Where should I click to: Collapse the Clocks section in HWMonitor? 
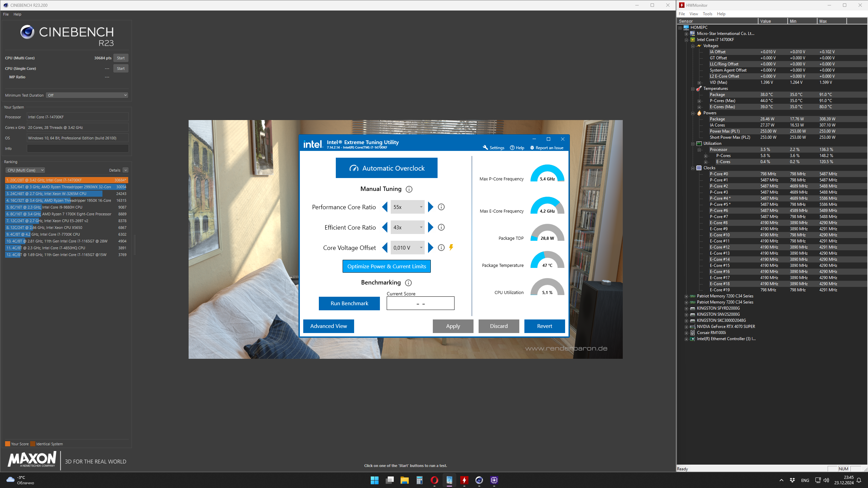(x=693, y=168)
